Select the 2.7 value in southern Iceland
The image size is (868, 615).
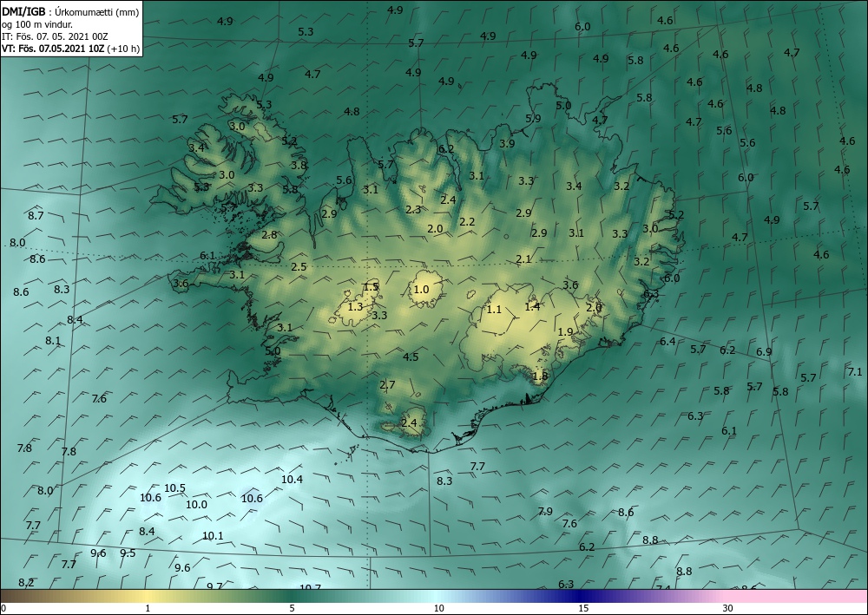coord(387,385)
